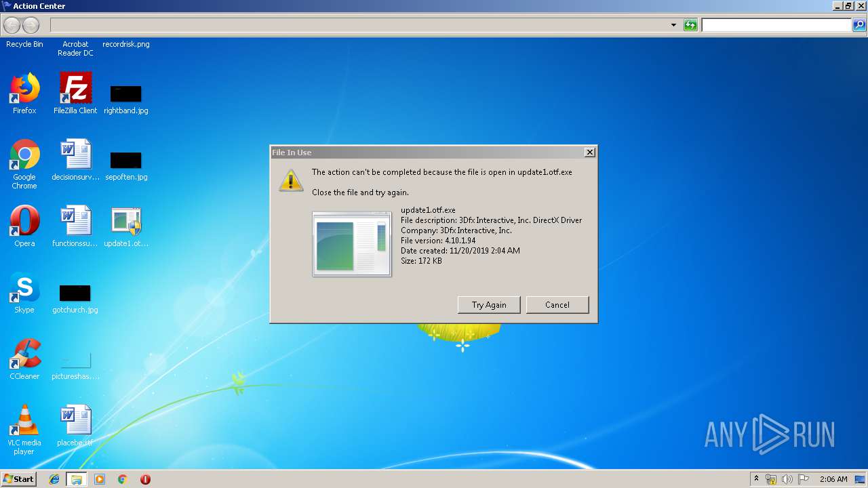Open Action Center flag tray icon
Screen dimensions: 868x488
[x=803, y=479]
